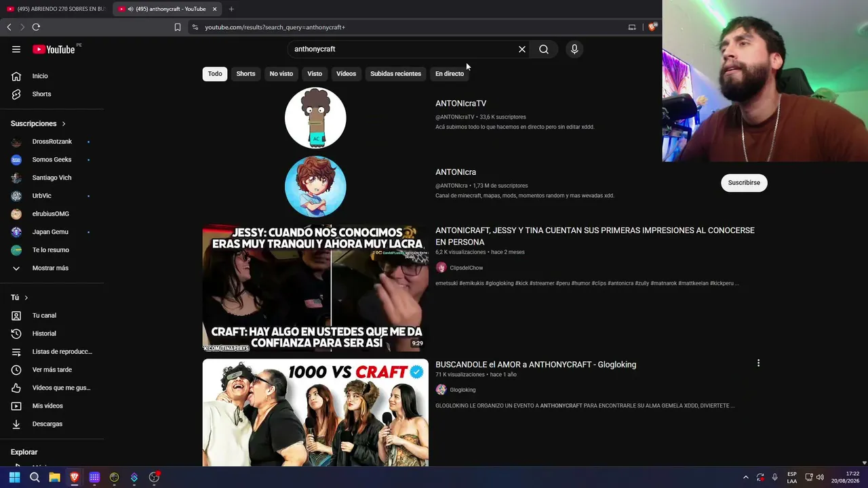Switch to the ABRIENDO 270 SOBRES tab
The height and width of the screenshot is (488, 868).
pos(56,9)
